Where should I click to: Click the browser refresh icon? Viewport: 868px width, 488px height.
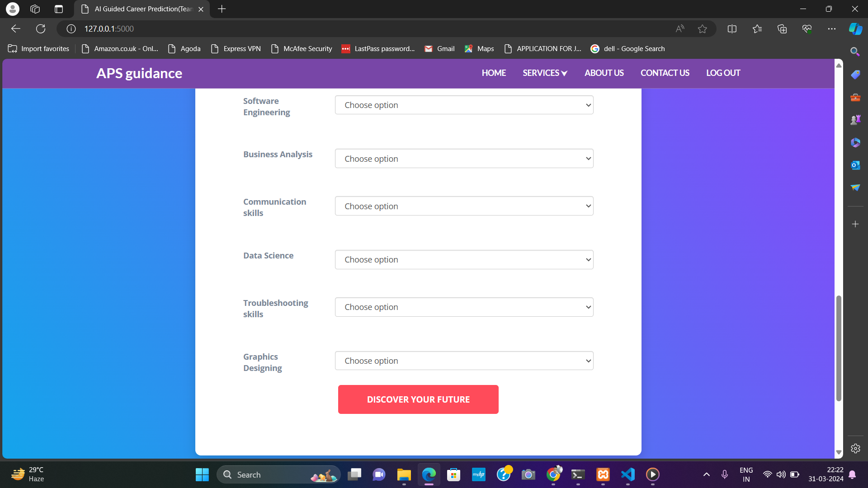[41, 29]
